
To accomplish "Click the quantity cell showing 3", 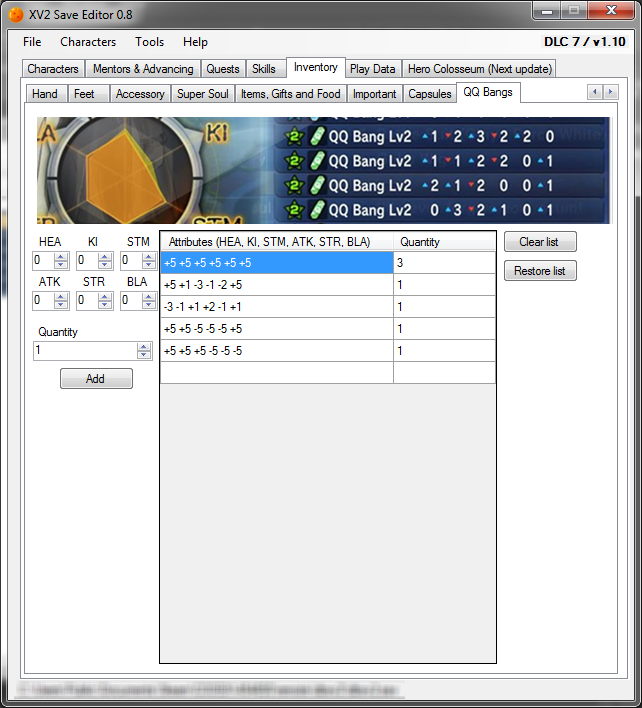I will (x=444, y=263).
